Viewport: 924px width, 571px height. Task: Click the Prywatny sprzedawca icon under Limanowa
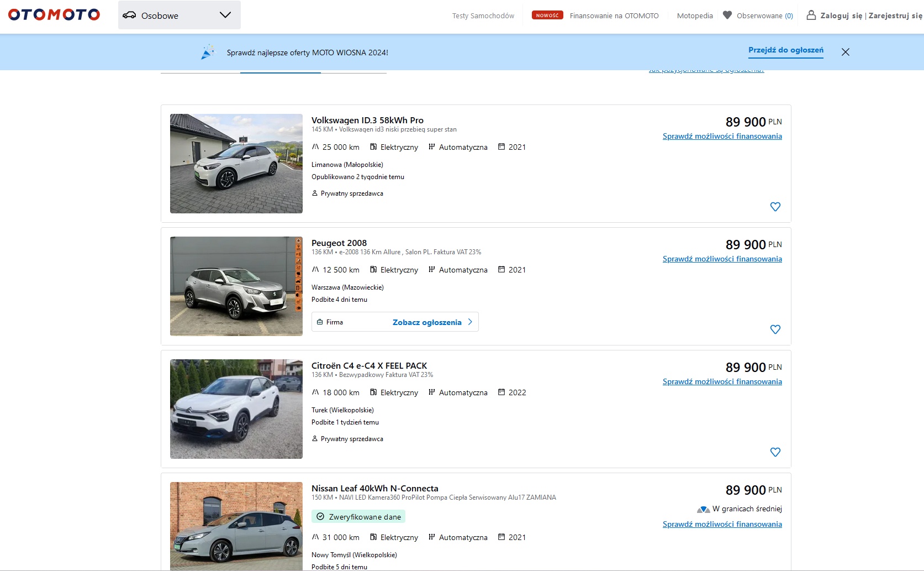[x=315, y=193]
